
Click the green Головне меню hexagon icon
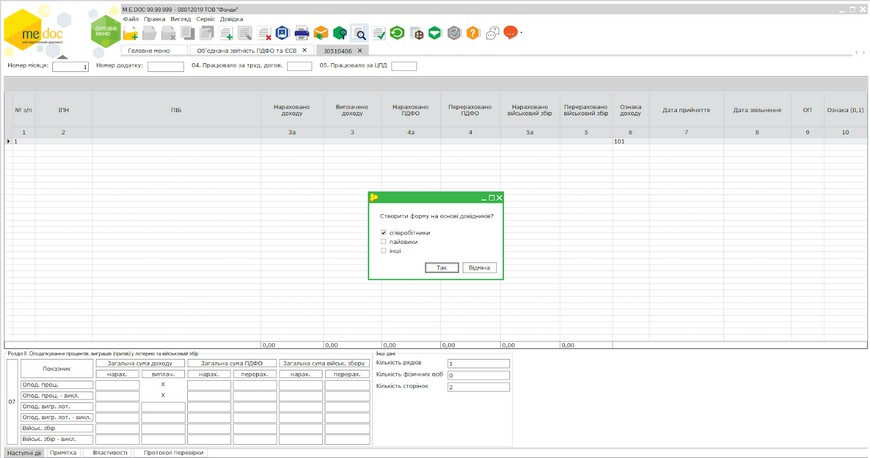point(105,32)
